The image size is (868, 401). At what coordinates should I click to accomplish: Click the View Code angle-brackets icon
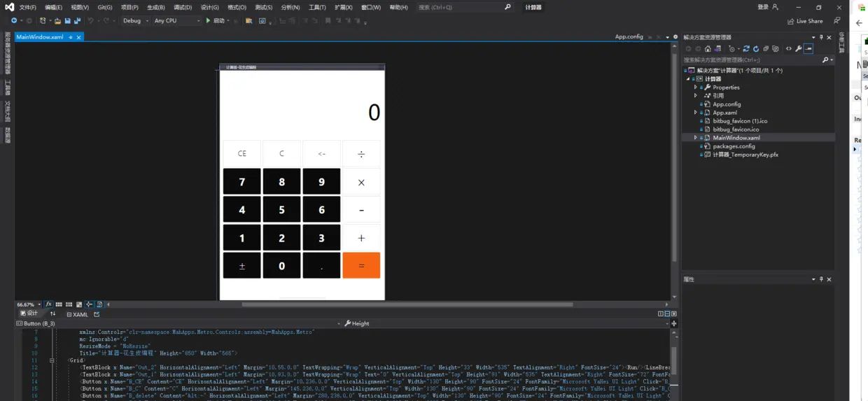(x=788, y=49)
